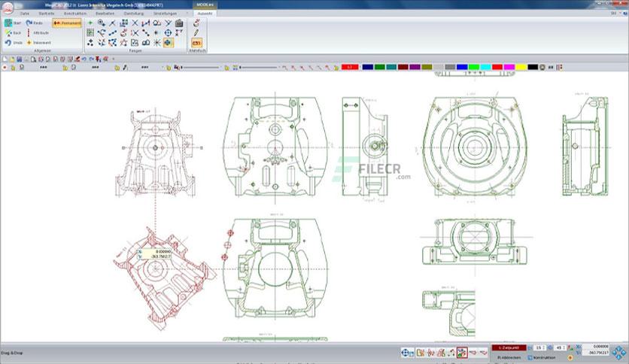Viewport: 629px width, 364px height.
Task: Open the Konstruktion ribbon tab
Action: [x=75, y=14]
